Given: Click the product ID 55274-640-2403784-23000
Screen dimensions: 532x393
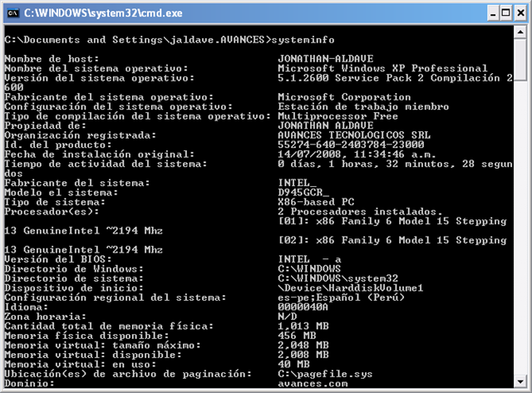Looking at the screenshot, I should [351, 145].
